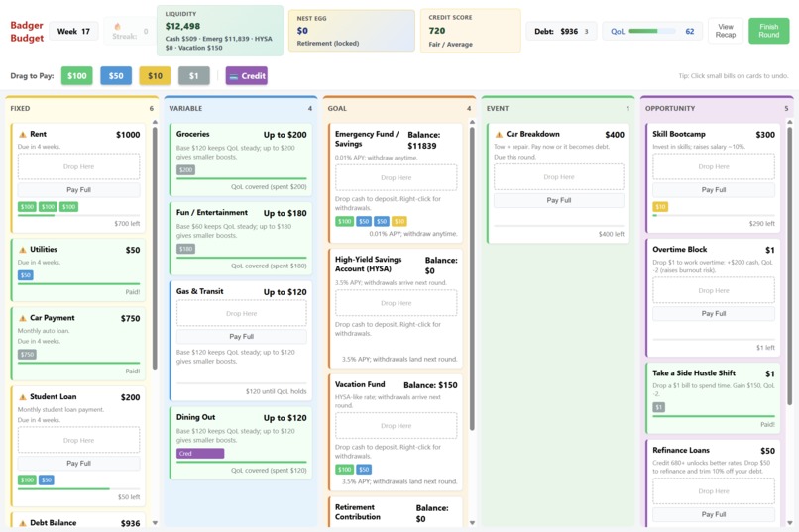Undo the Cred payment on Dining Out
Screen dimensions: 799x532
[200, 453]
